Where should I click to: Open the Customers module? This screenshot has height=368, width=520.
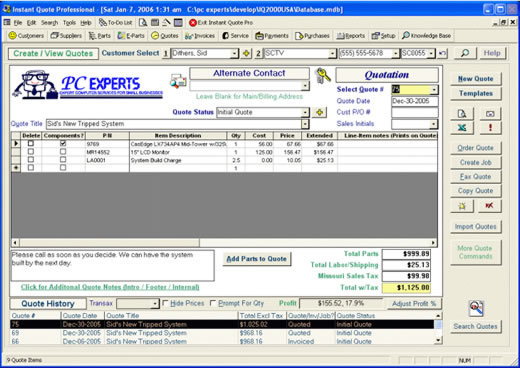point(26,36)
